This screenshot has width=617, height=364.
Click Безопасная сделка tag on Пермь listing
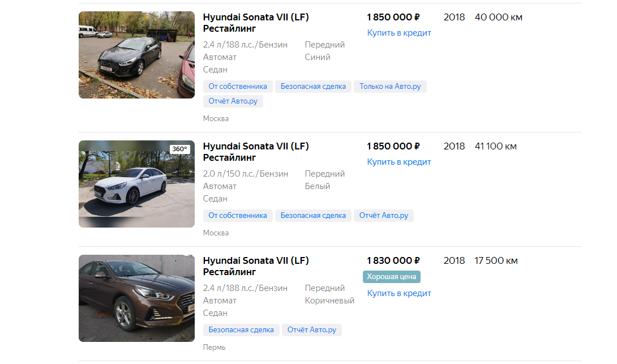[241, 330]
